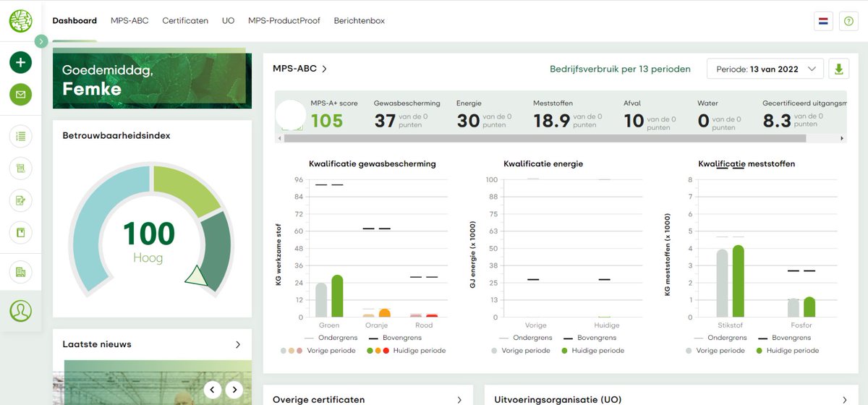Click the Meststoffen score 18.9
This screenshot has height=405, width=868.
click(x=552, y=121)
